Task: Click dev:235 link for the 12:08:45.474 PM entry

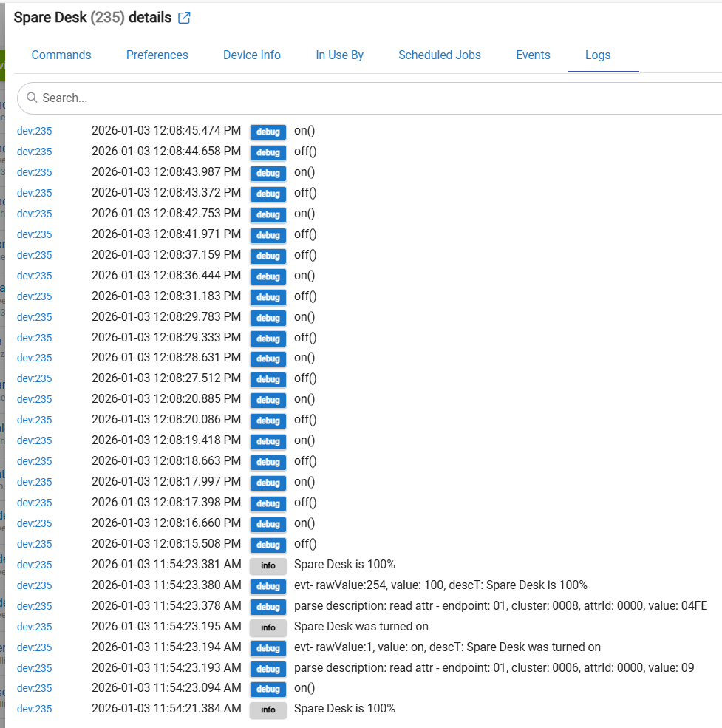Action: point(35,131)
